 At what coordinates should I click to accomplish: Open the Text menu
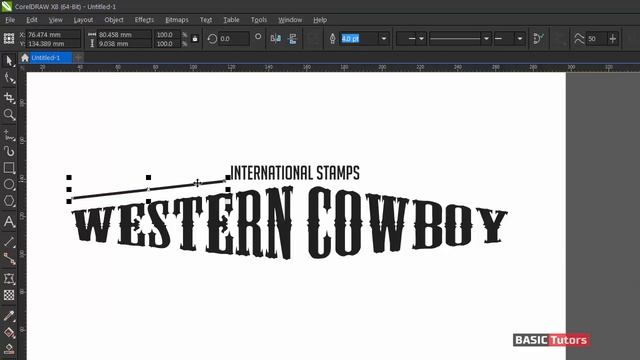(x=206, y=20)
